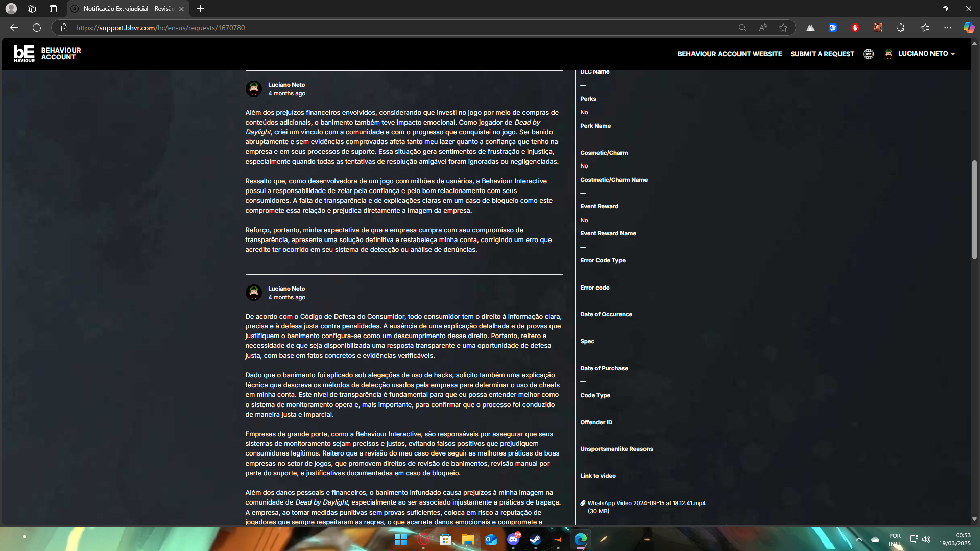Screen dimensions: 980x551
Task: Click the paperclip attachment icon
Action: click(583, 503)
